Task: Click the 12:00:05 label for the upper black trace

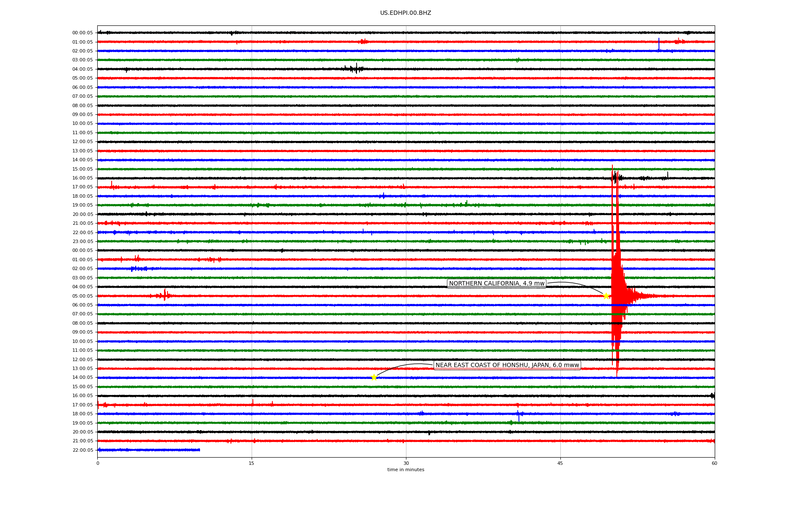Action: [x=82, y=142]
